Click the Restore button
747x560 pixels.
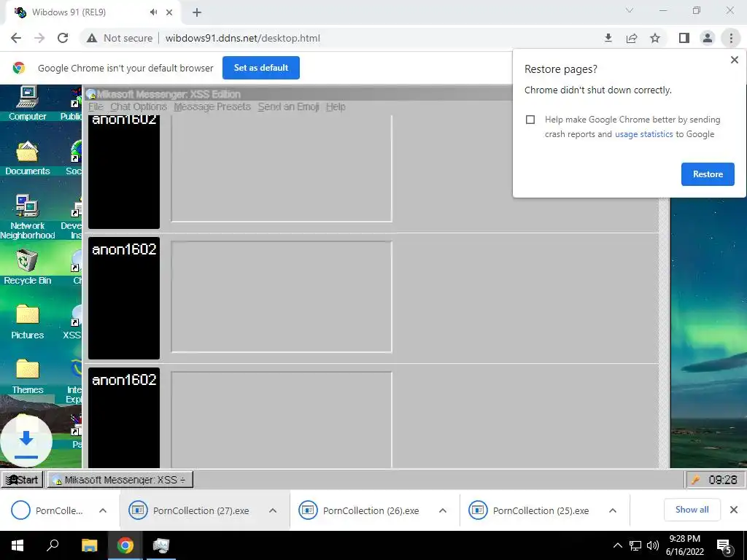[708, 174]
